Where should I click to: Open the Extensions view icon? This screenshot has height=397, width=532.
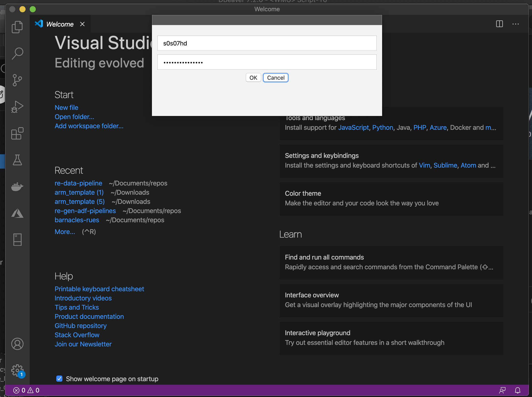tap(17, 133)
